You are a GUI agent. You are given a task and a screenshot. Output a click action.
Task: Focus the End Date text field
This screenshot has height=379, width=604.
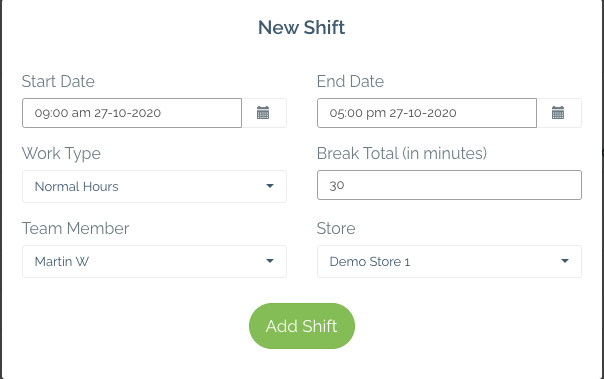427,113
